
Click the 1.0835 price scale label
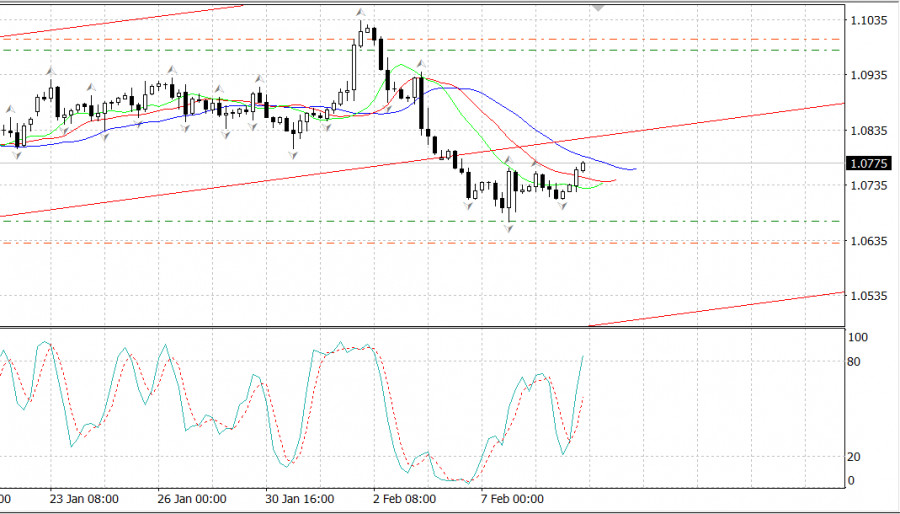(866, 131)
